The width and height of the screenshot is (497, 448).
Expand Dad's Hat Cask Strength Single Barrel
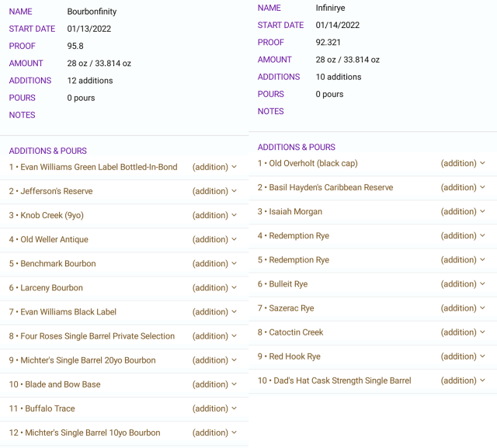[x=482, y=380]
